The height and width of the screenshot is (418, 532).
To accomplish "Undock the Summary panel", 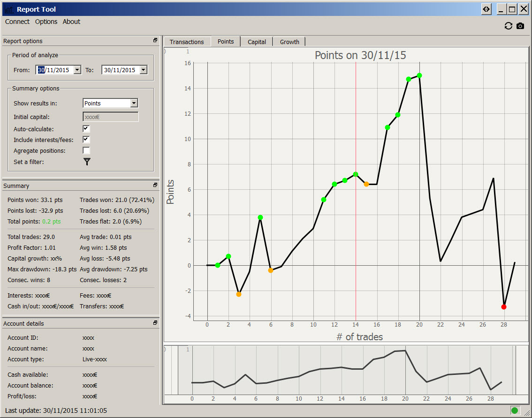I will (155, 186).
